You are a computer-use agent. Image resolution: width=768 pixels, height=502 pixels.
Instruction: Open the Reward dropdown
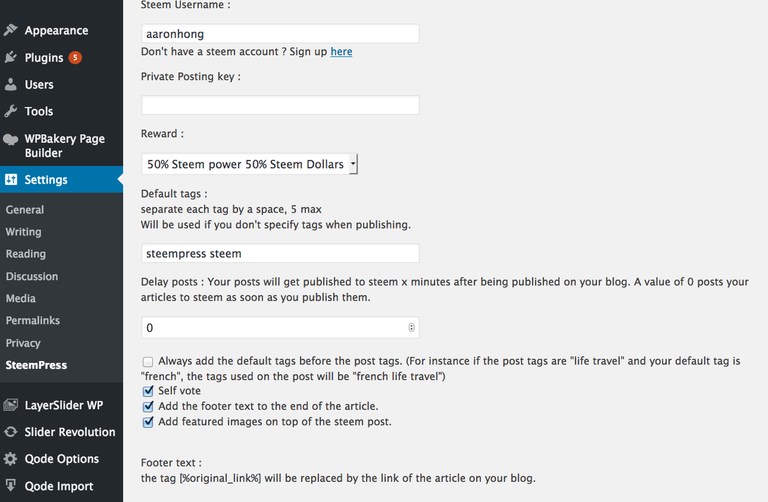tap(249, 164)
